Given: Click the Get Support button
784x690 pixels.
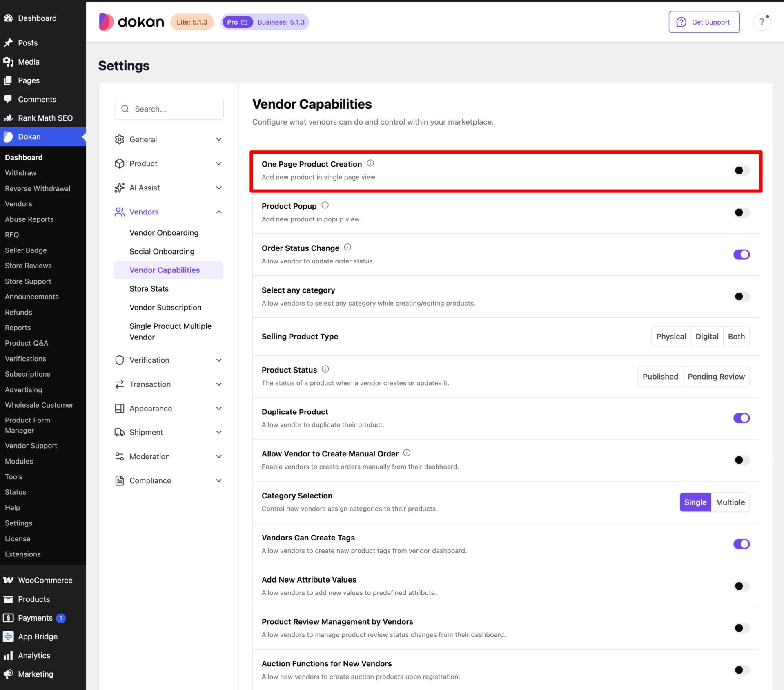Looking at the screenshot, I should [704, 22].
